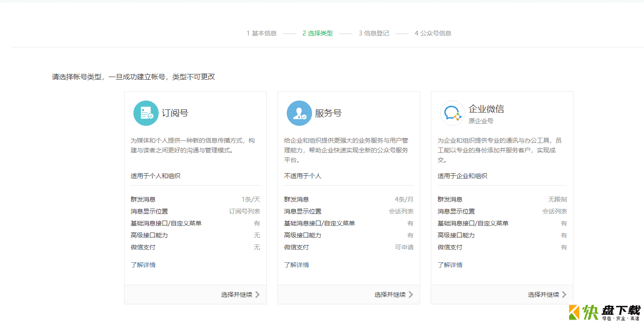Click the chevron arrow in 服务号 card footer
The height and width of the screenshot is (326, 644).
411,295
